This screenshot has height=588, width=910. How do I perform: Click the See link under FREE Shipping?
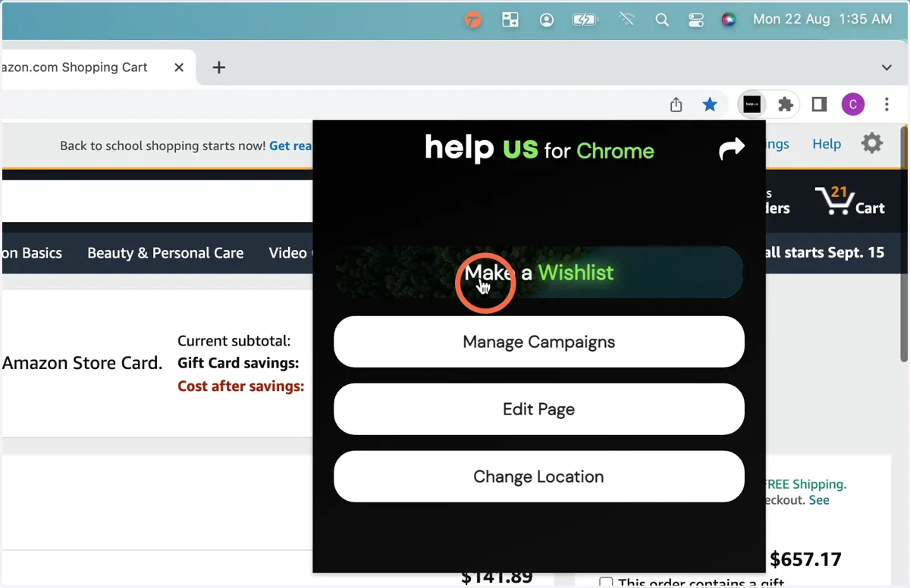tap(819, 500)
